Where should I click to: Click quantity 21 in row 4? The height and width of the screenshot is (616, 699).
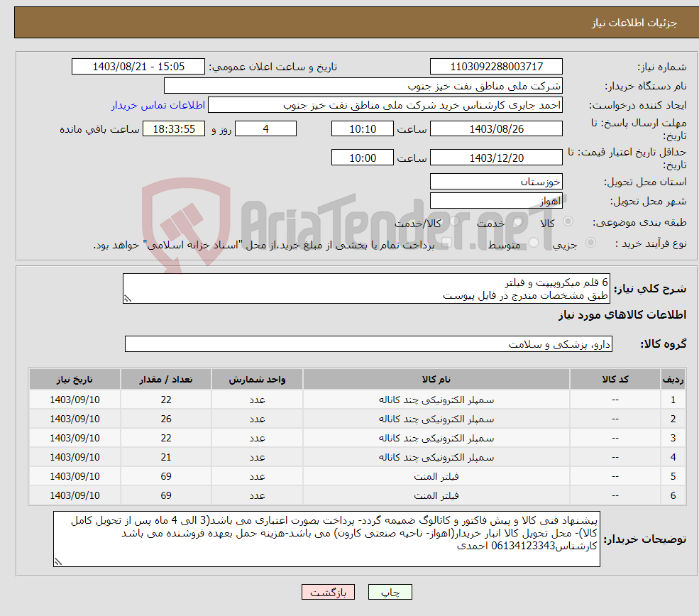[x=166, y=457]
